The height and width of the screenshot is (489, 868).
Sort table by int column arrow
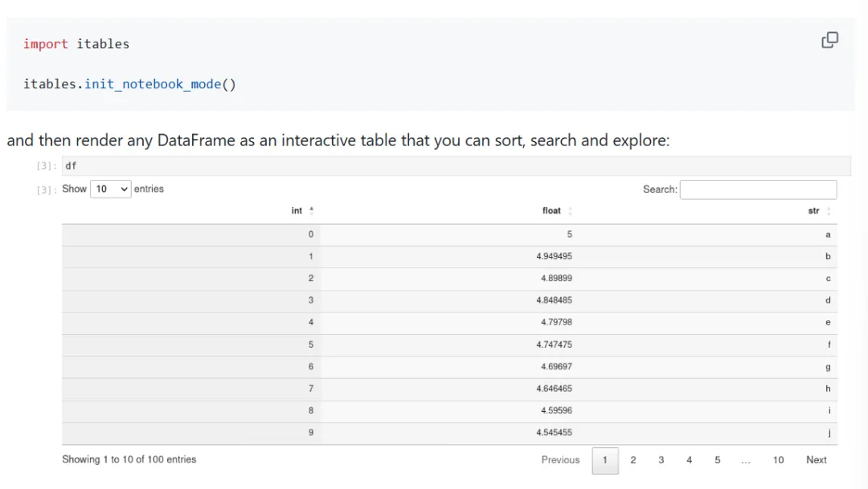312,210
